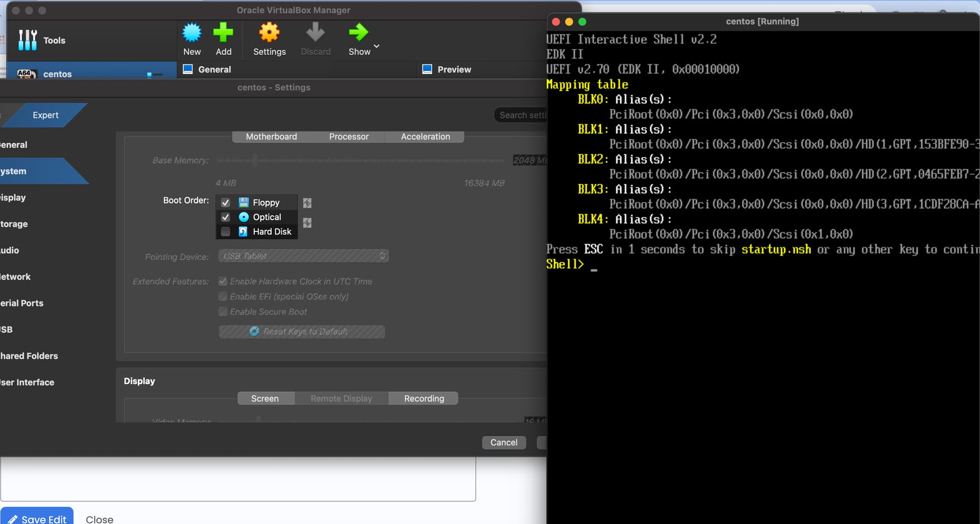Click the Discard toolbar icon
Viewport: 980px width, 524px height.
pyautogui.click(x=315, y=33)
